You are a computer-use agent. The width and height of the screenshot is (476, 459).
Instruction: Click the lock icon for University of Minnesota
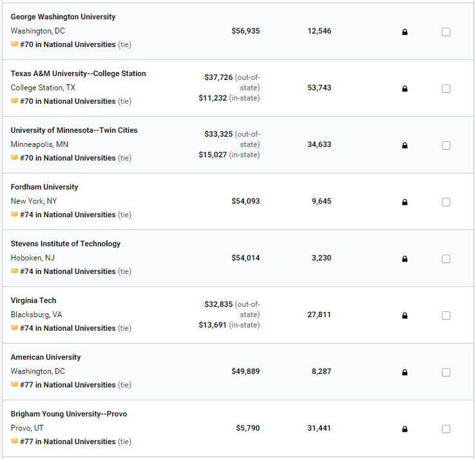(405, 146)
